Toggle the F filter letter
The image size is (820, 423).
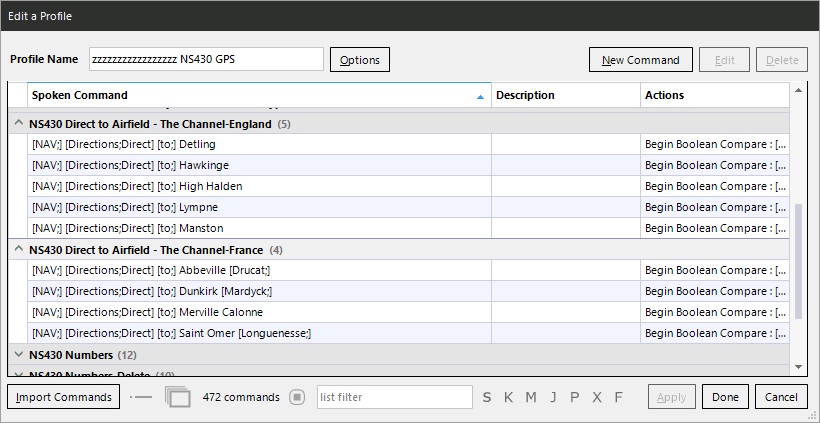(x=618, y=397)
